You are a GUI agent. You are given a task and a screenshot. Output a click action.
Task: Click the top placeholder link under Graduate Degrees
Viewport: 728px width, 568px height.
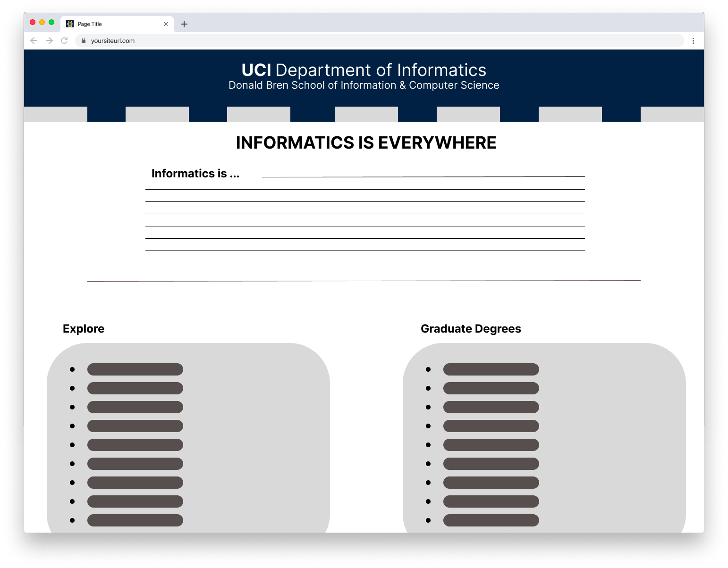tap(491, 369)
